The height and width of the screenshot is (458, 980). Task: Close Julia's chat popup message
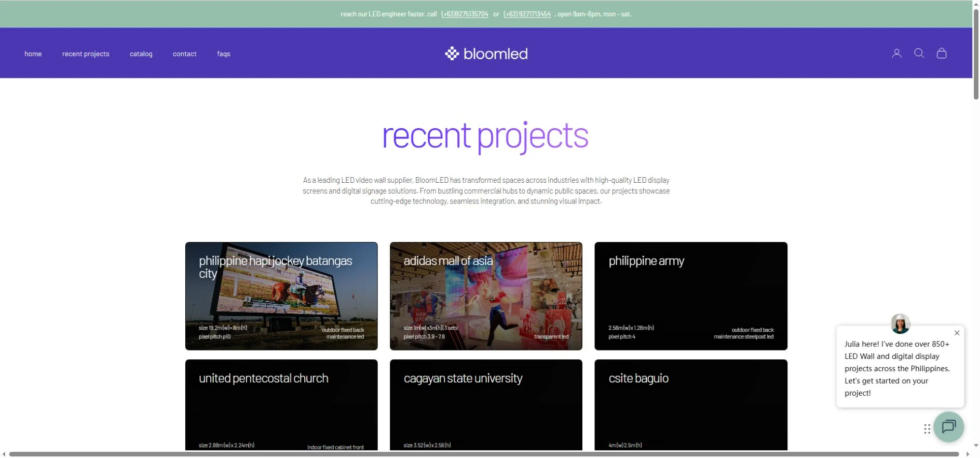[957, 333]
